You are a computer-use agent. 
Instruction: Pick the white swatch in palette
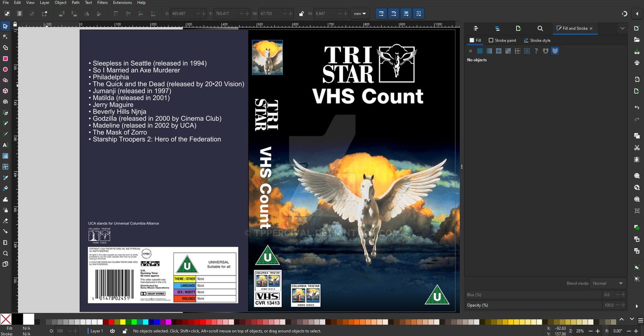coord(29,319)
